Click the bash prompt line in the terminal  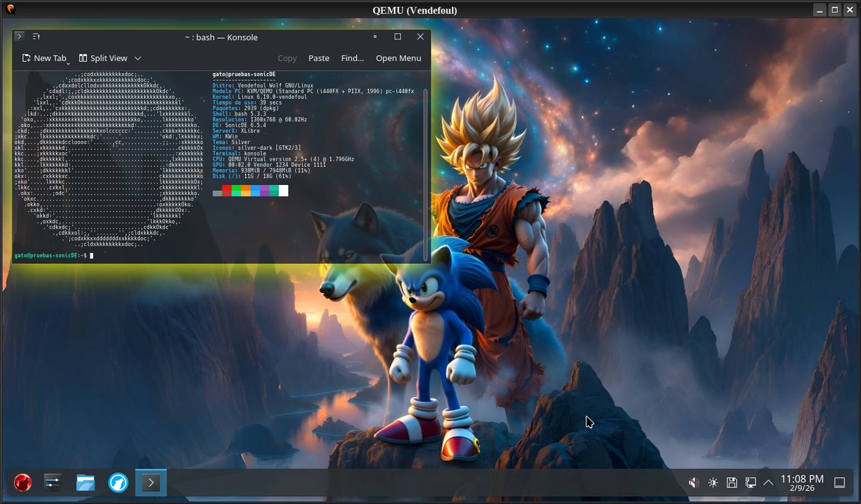point(54,255)
